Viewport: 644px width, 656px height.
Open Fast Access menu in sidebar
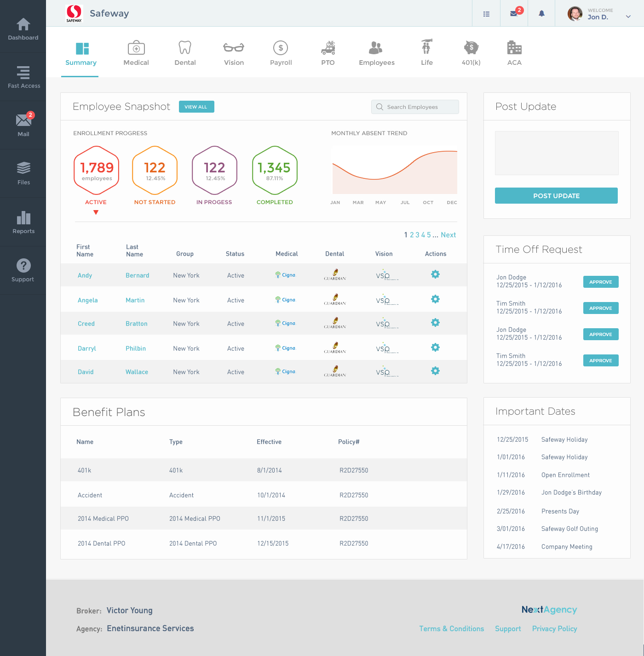[23, 77]
